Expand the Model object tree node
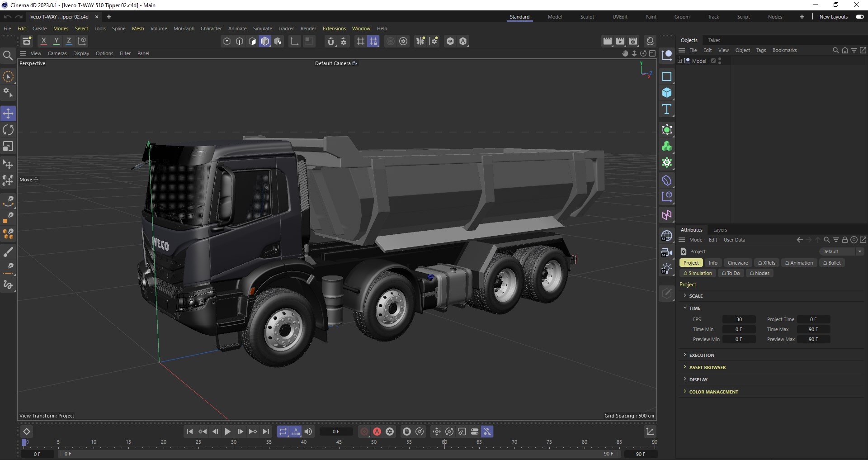The image size is (868, 460). click(679, 61)
